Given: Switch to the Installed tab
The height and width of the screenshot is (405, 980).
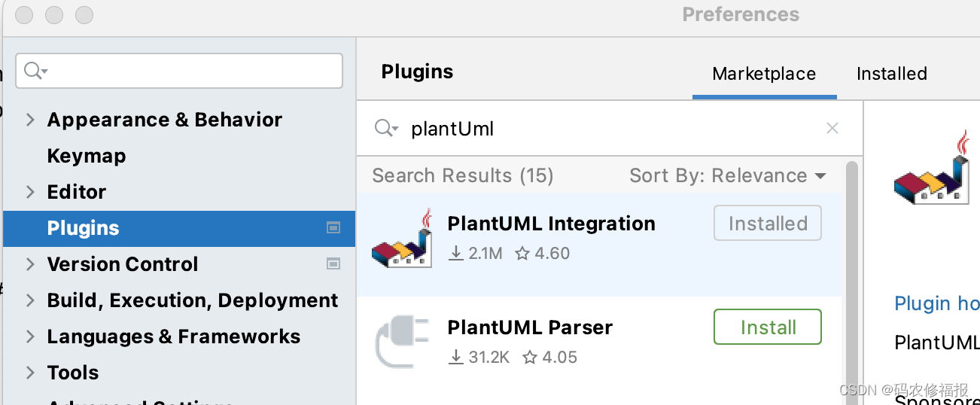Looking at the screenshot, I should [891, 74].
